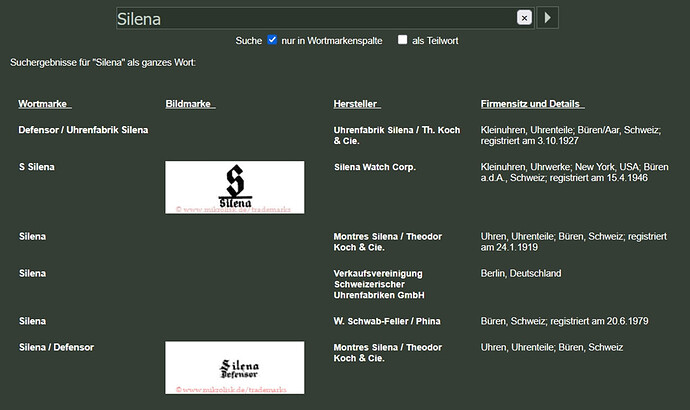
Task: Click details registered 24.1.1919
Action: (x=573, y=242)
